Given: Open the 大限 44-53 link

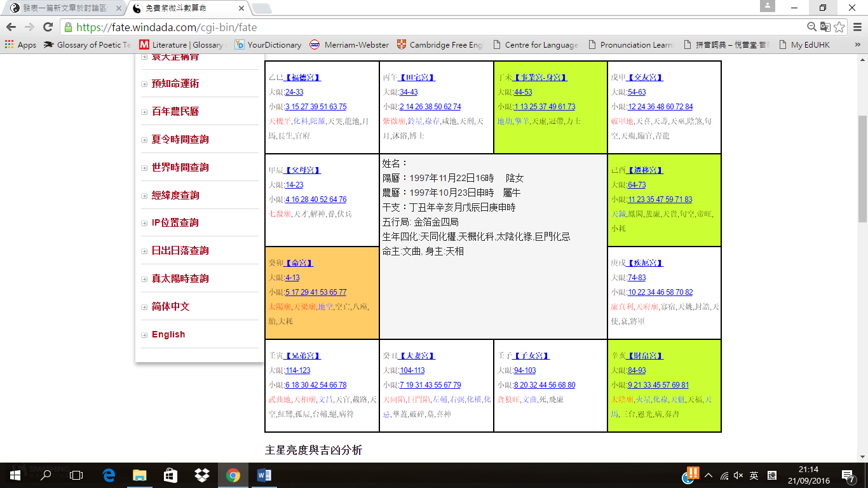Looking at the screenshot, I should (x=524, y=91).
